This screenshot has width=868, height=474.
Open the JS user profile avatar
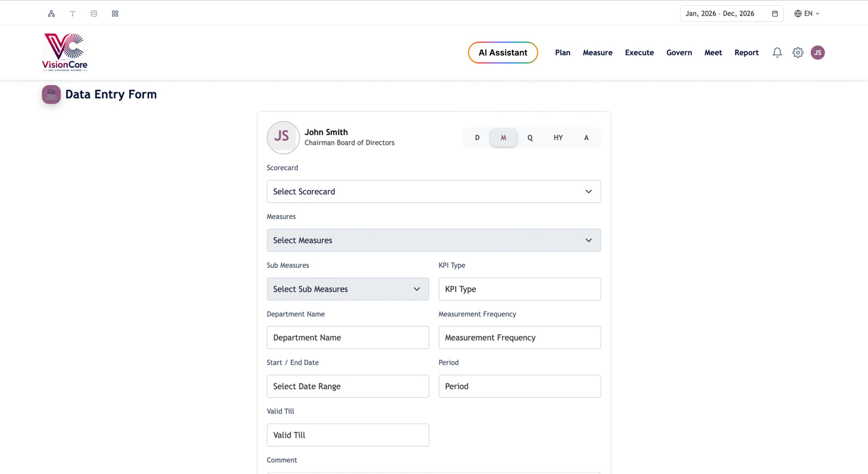818,53
